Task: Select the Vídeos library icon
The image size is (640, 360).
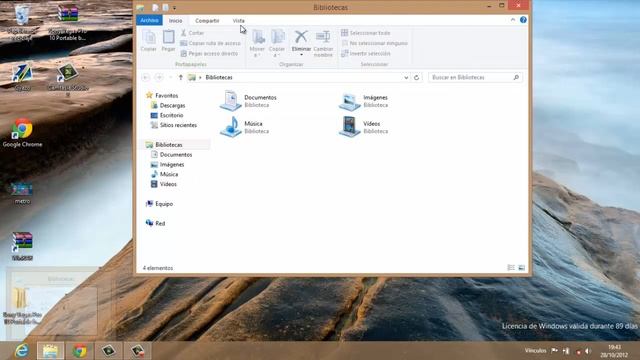Action: (350, 127)
